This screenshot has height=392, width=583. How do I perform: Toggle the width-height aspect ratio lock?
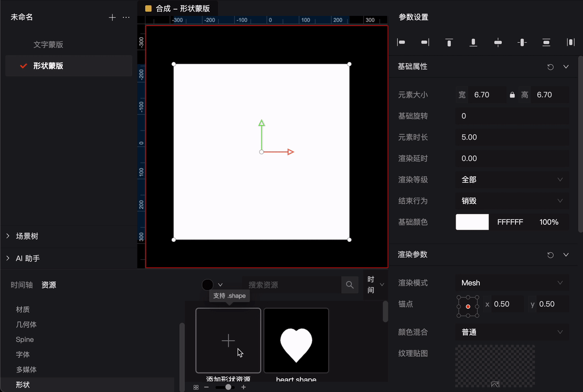tap(512, 95)
